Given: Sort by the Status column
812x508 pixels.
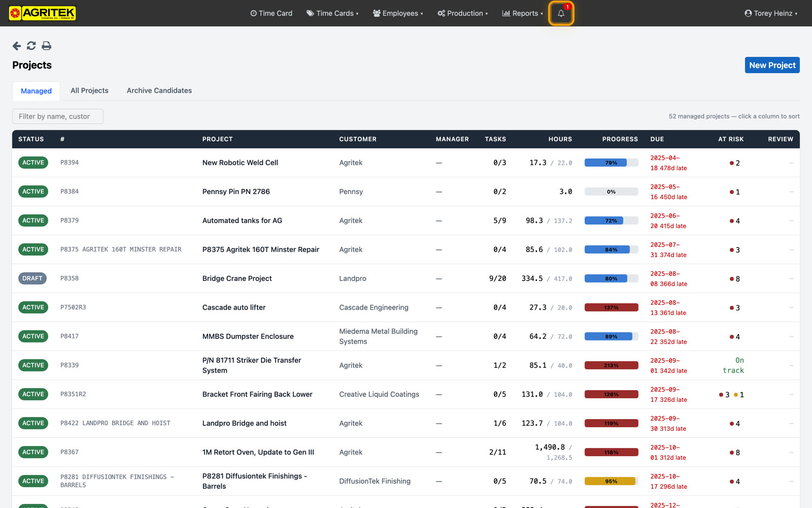Looking at the screenshot, I should 31,139.
